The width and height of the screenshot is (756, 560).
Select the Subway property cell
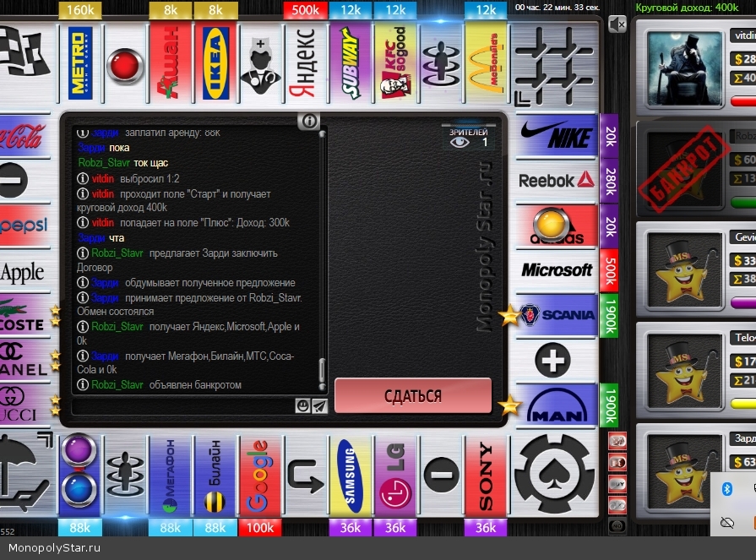[351, 63]
